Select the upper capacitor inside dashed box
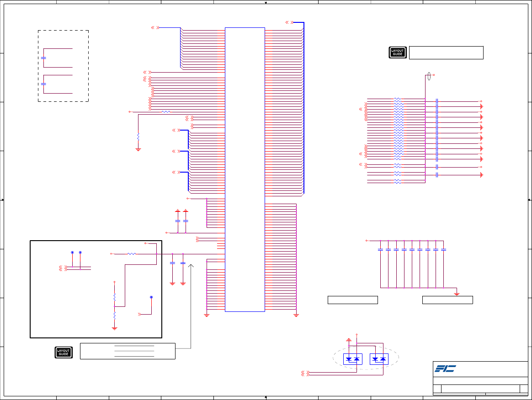The image size is (532, 400). point(43,58)
